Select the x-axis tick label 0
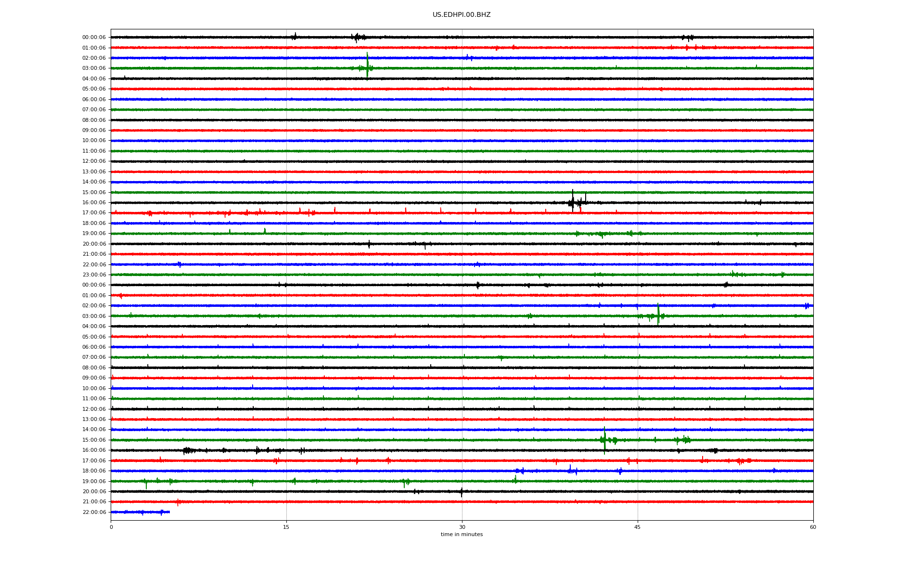924x578 pixels. point(111,527)
